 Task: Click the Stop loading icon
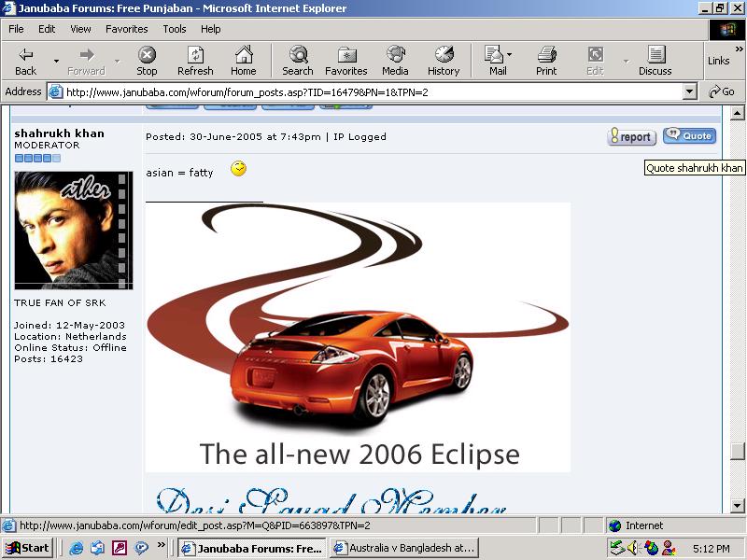point(147,61)
